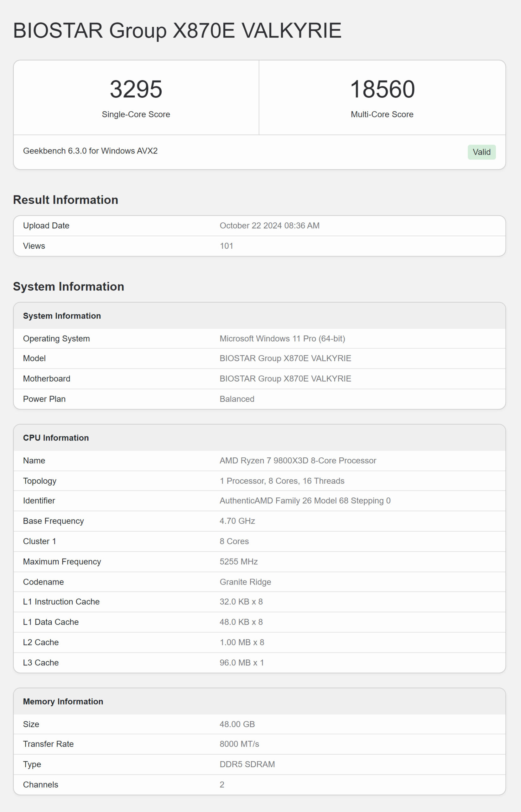Screen dimensions: 521x812
Task: Click the memory Size label
Action: (31, 724)
